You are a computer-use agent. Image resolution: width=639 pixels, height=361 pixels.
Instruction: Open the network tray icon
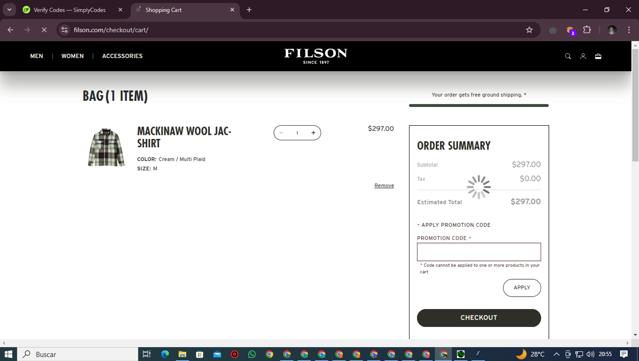pyautogui.click(x=579, y=354)
